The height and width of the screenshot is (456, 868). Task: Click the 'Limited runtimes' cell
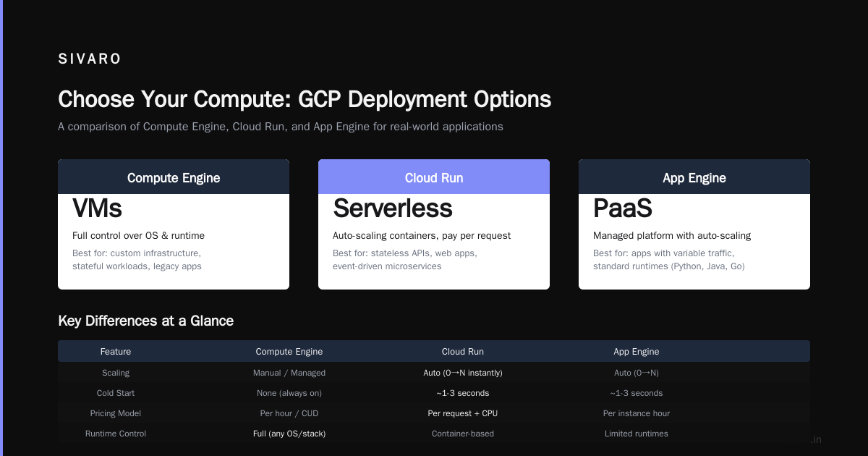click(x=637, y=434)
